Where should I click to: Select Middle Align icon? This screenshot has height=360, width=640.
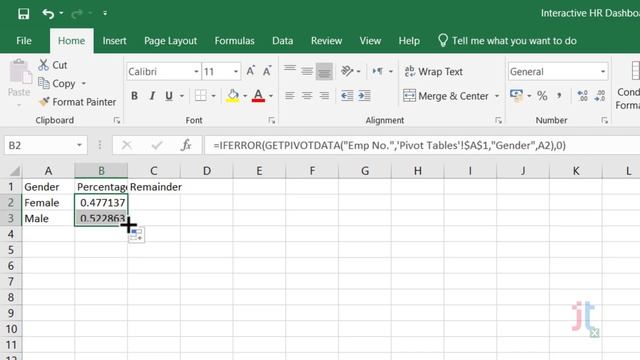pyautogui.click(x=307, y=71)
